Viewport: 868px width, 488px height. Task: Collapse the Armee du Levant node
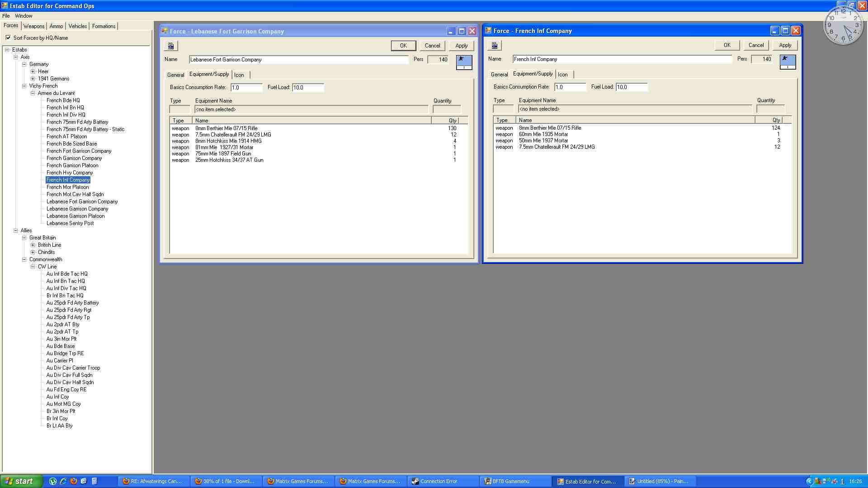pyautogui.click(x=33, y=93)
